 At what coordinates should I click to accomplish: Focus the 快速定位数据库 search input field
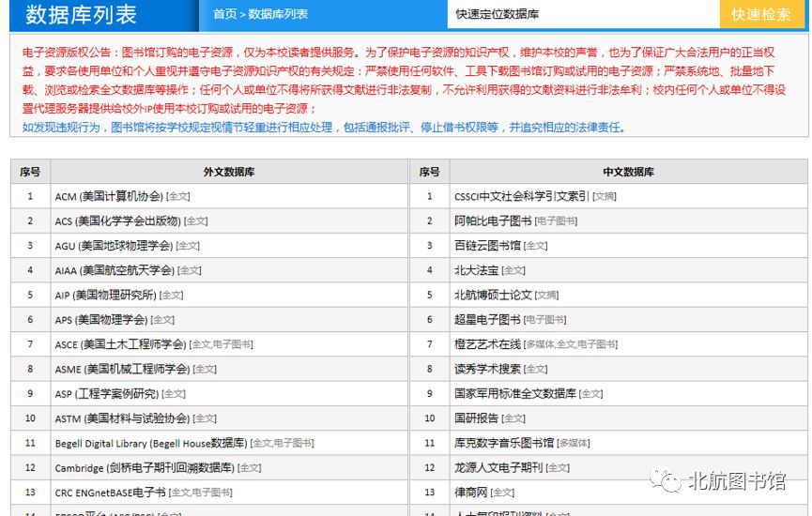[583, 14]
